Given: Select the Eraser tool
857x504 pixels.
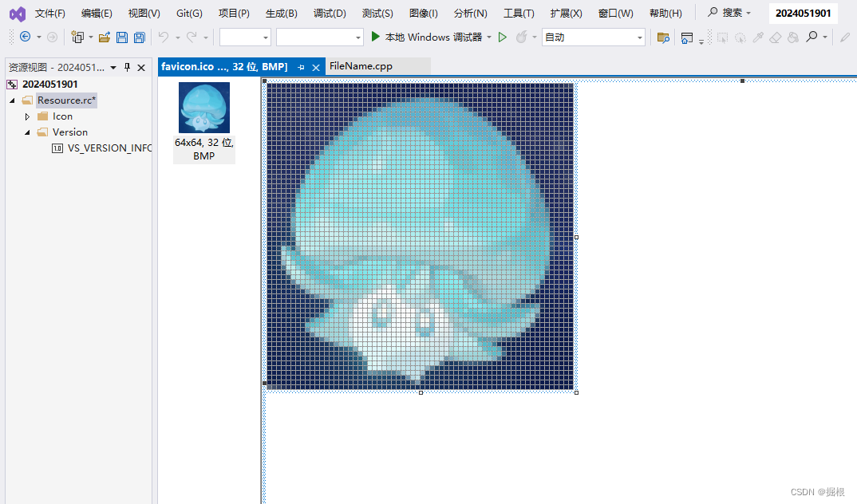Looking at the screenshot, I should click(x=775, y=37).
